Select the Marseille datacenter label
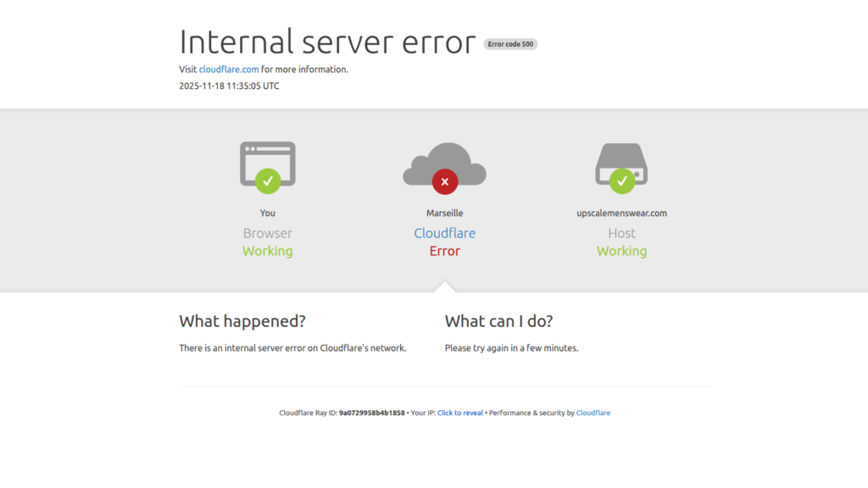868x488 pixels. tap(444, 213)
